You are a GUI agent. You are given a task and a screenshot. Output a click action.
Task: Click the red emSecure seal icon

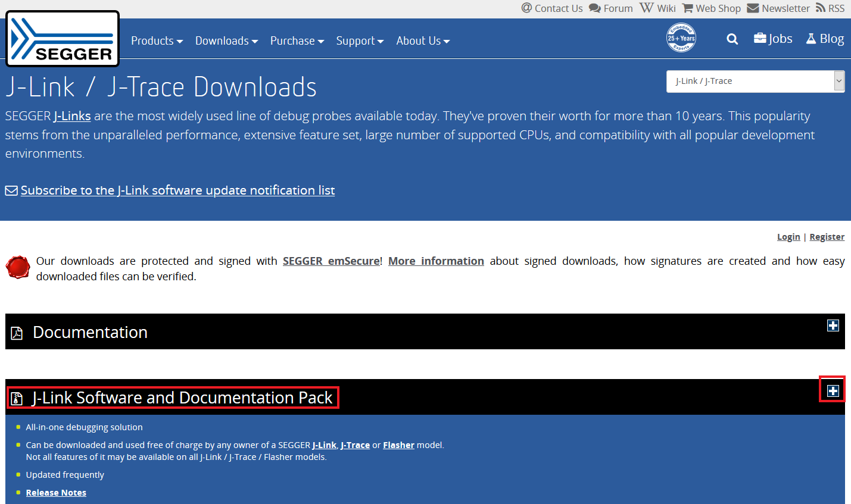point(18,268)
